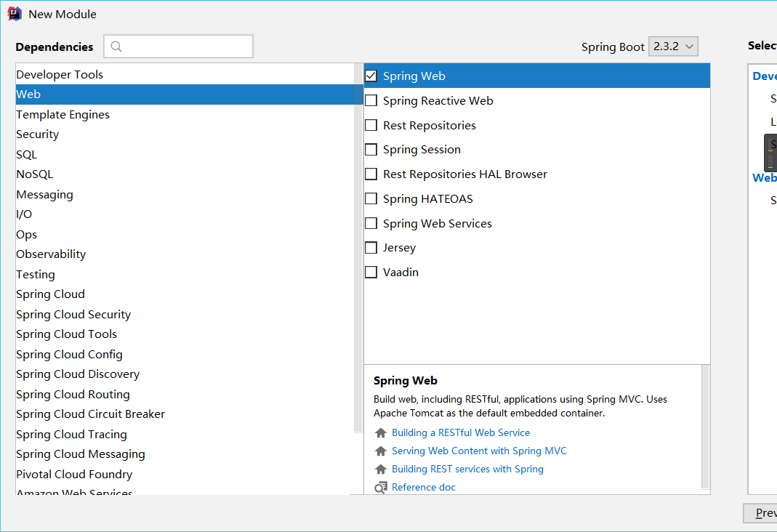Viewport: 777px width, 532px height.
Task: Enable the Jersey dependency checkbox
Action: pos(371,248)
